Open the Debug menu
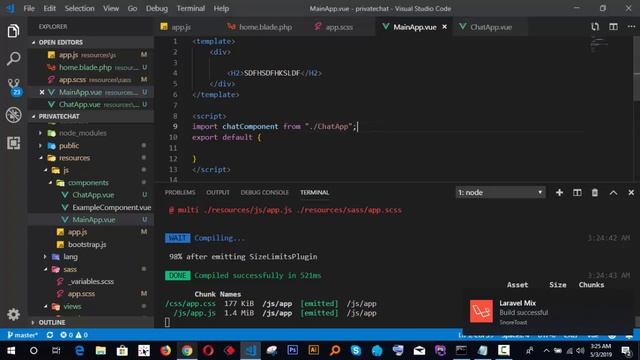The width and height of the screenshot is (640, 360). click(x=157, y=8)
